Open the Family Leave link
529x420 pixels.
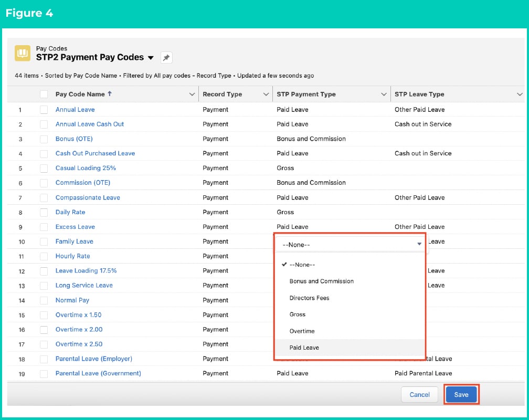click(x=74, y=241)
